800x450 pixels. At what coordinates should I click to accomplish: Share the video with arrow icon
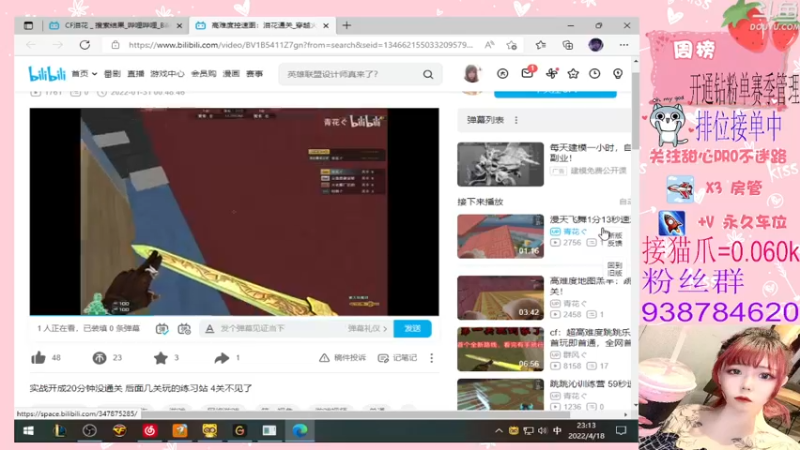pos(221,358)
